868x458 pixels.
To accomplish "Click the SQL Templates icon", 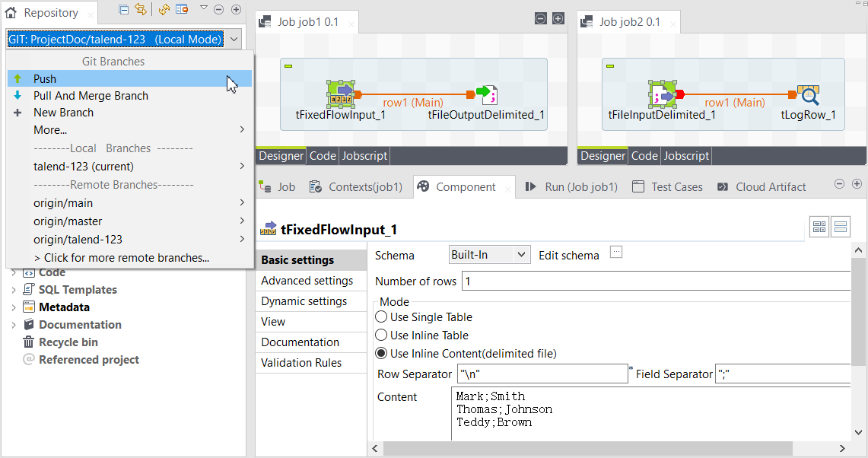I will (x=29, y=289).
